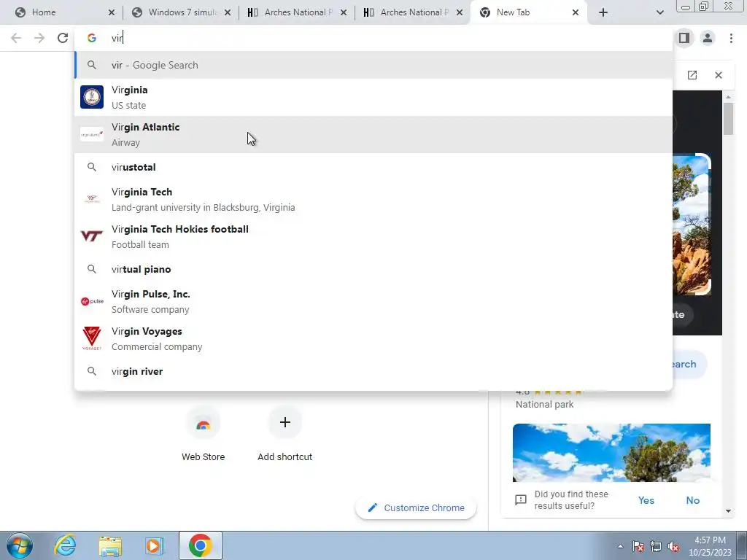Click the Chrome taskbar icon
This screenshot has height=560, width=747.
[x=200, y=545]
